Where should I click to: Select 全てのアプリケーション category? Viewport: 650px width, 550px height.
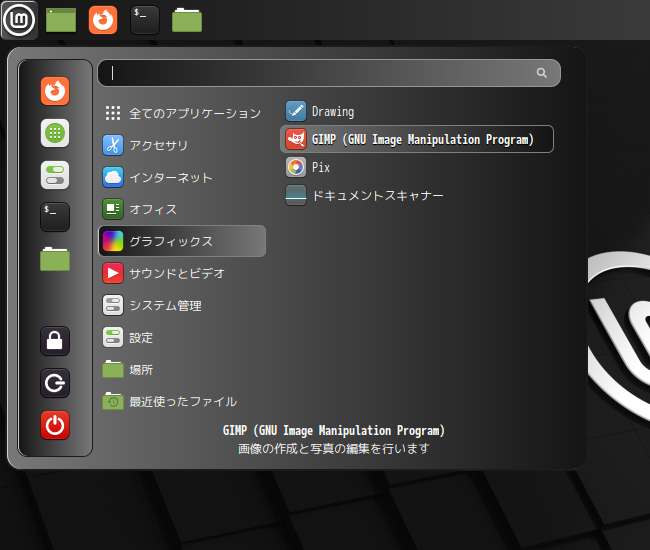tap(182, 113)
